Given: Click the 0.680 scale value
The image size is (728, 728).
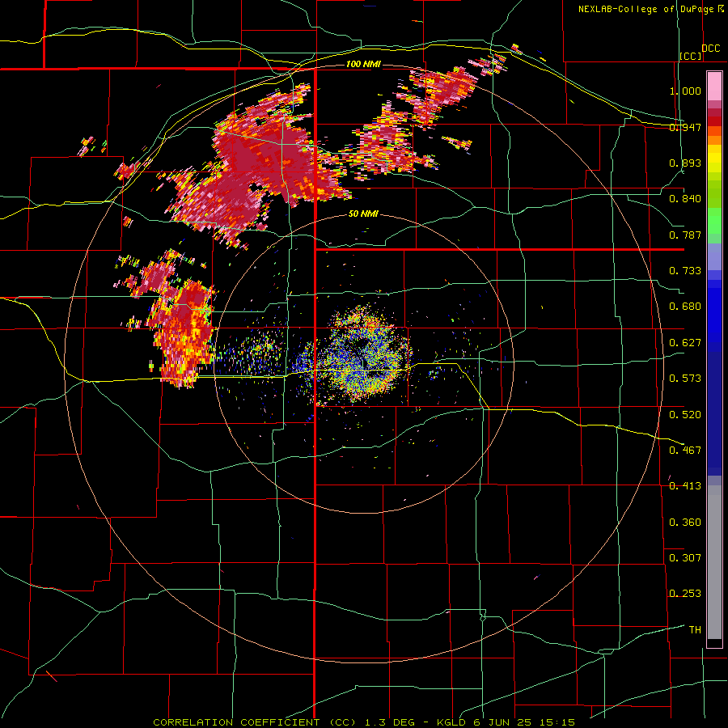Looking at the screenshot, I should point(685,307).
